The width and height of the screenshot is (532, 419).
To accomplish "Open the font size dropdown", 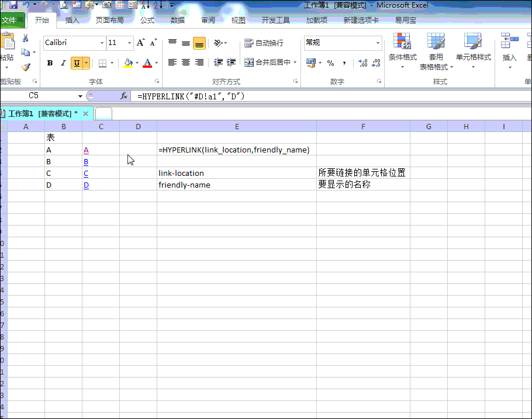I will 128,43.
